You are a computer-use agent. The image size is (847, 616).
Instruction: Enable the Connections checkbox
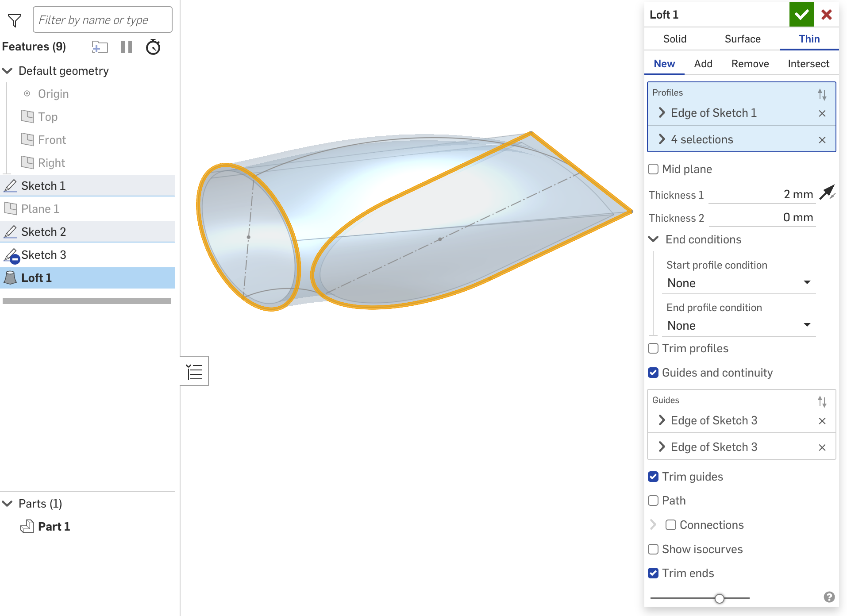pos(671,525)
